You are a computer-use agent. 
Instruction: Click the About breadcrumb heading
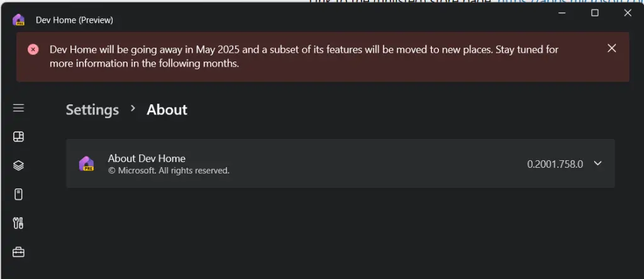pyautogui.click(x=167, y=110)
